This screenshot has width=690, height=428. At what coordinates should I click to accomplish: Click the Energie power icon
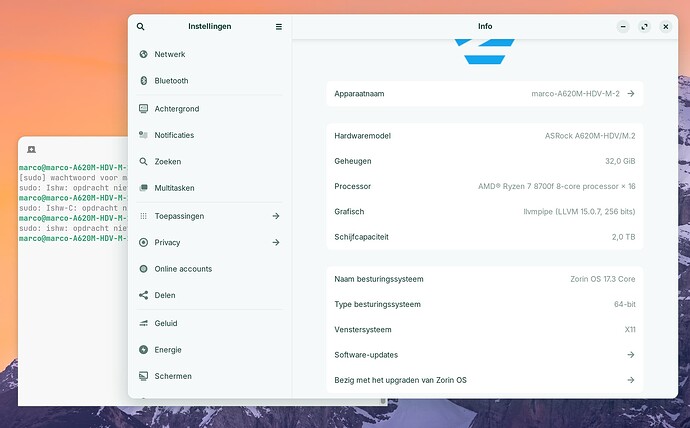click(x=143, y=350)
